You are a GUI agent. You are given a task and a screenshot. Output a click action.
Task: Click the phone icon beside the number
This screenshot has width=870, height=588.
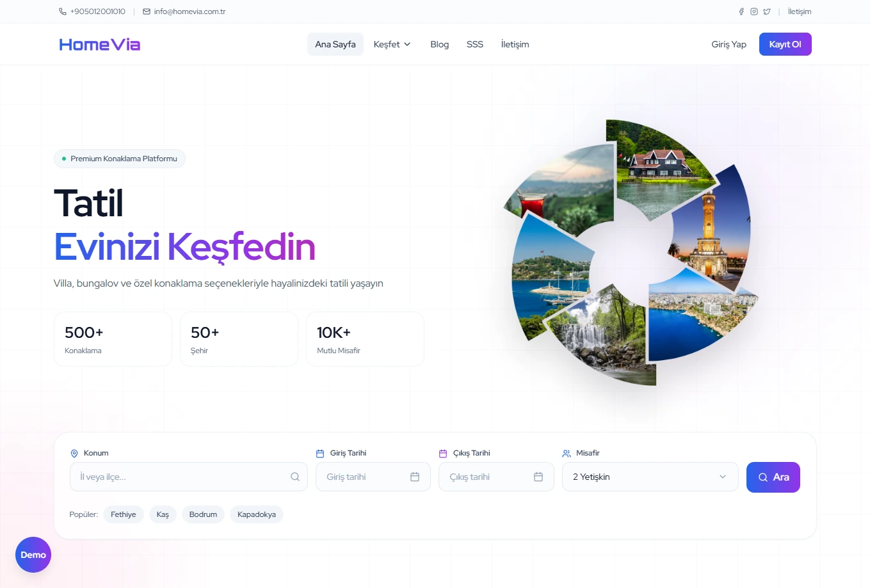pos(63,12)
